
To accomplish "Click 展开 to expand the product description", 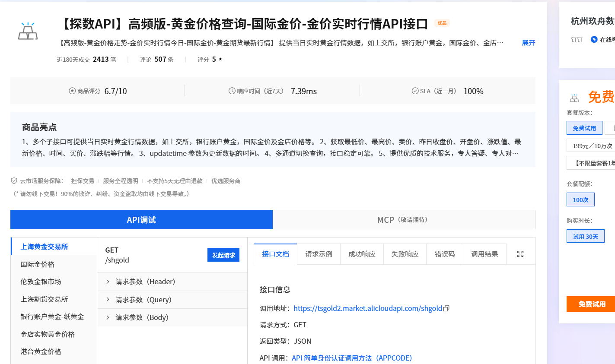I will [x=528, y=43].
